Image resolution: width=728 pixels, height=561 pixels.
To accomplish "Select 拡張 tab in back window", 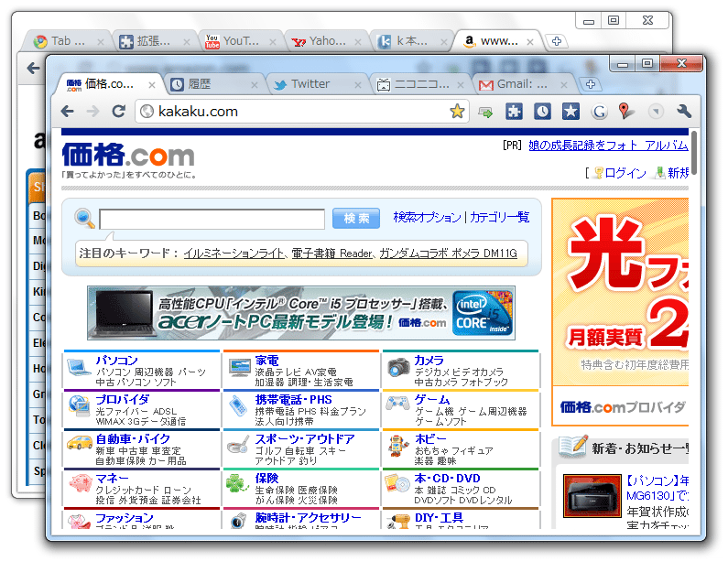I will click(x=153, y=41).
